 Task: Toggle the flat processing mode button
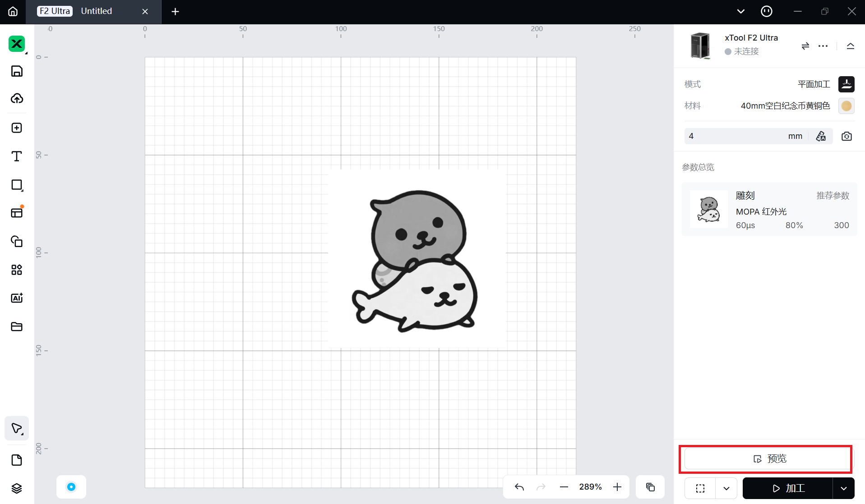click(x=846, y=84)
